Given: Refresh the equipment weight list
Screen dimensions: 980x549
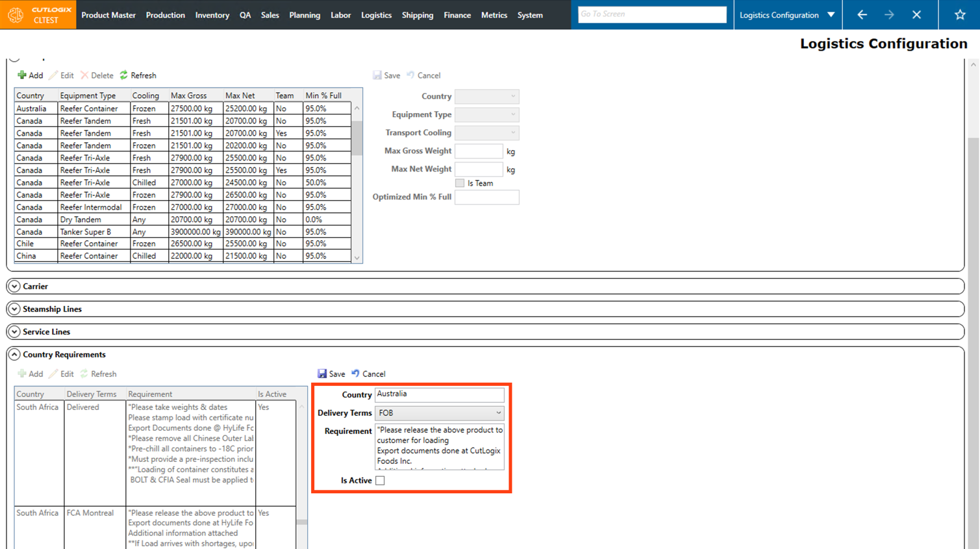Looking at the screenshot, I should point(138,75).
